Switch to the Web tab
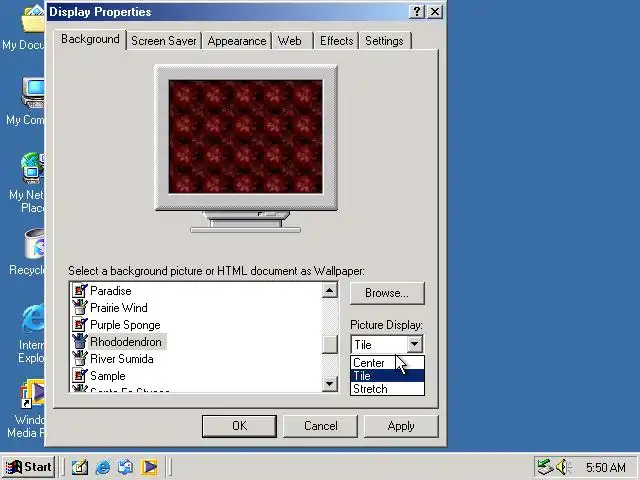 [x=290, y=41]
